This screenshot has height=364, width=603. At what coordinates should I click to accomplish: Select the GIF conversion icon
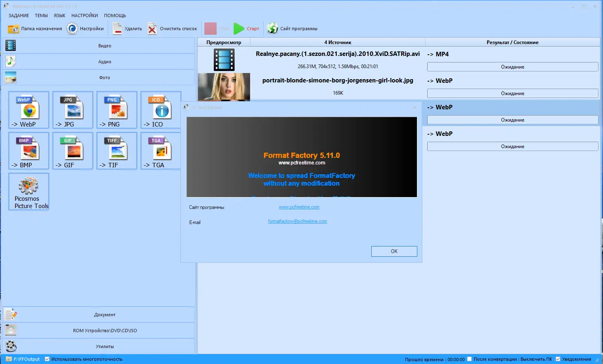point(72,151)
